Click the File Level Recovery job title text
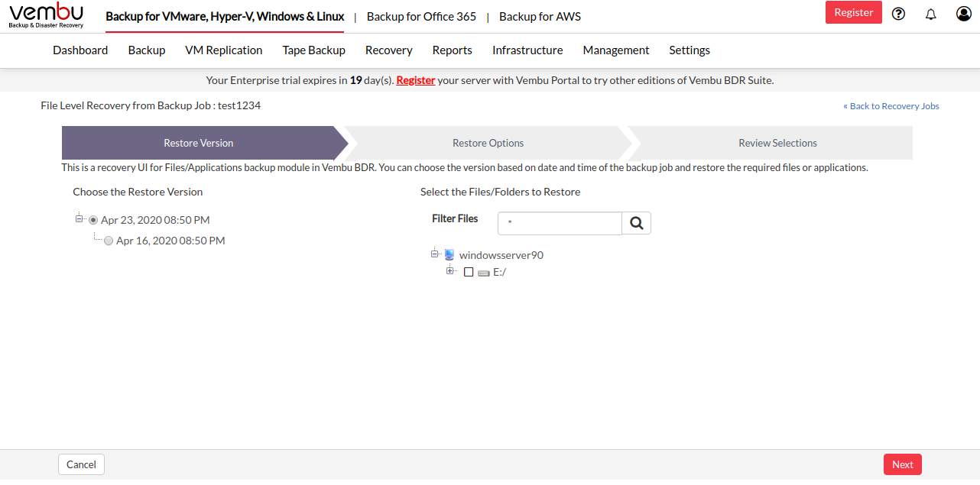Image resolution: width=980 pixels, height=485 pixels. coord(151,105)
